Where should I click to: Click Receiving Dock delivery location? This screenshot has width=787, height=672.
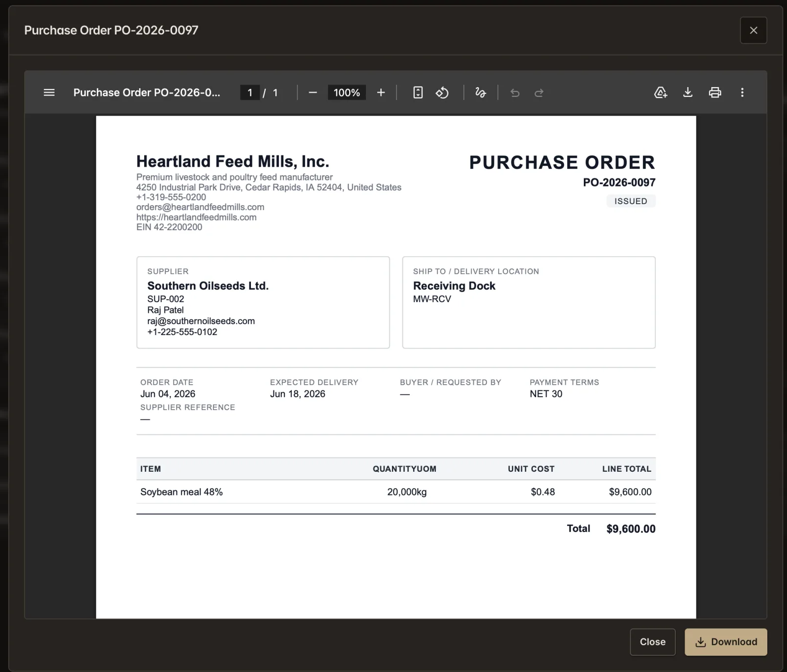[454, 286]
